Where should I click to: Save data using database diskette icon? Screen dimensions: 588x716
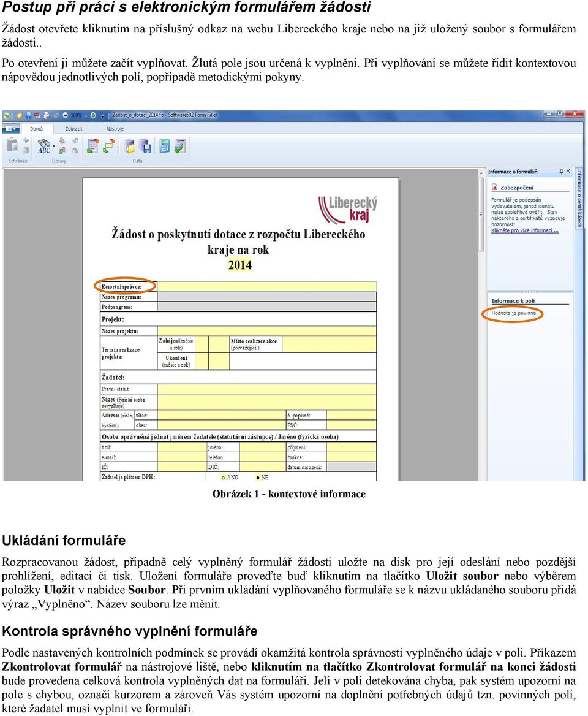tap(145, 146)
